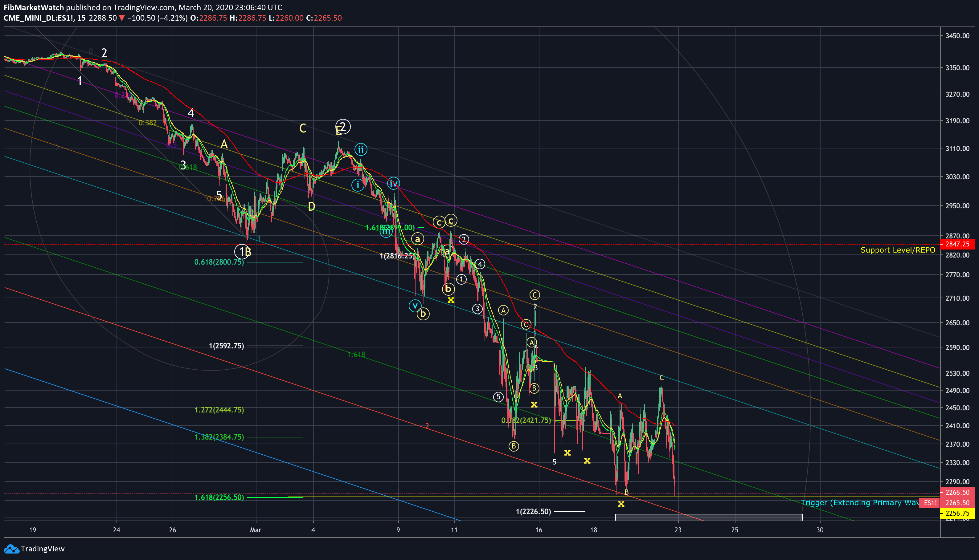Click the close value C:2265.50
The width and height of the screenshot is (979, 560).
[x=324, y=18]
